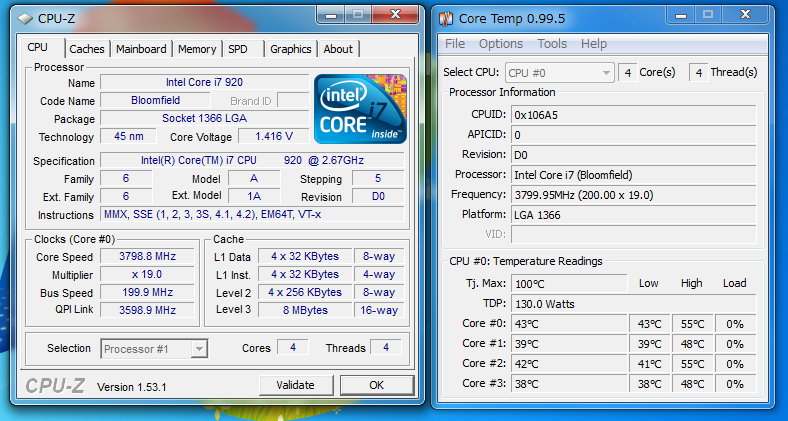The width and height of the screenshot is (788, 421).
Task: Click the OK button in CPU-Z
Action: coord(376,385)
